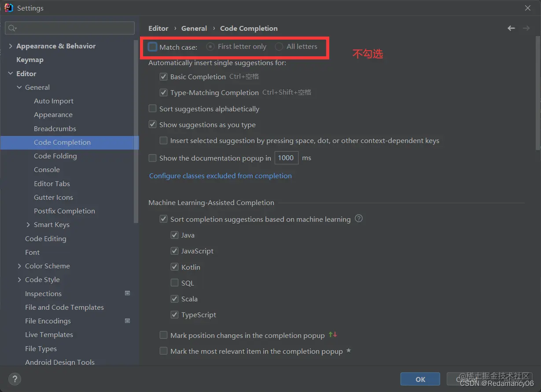541x392 pixels.
Task: Collapse the Editor tree node
Action: [11, 73]
